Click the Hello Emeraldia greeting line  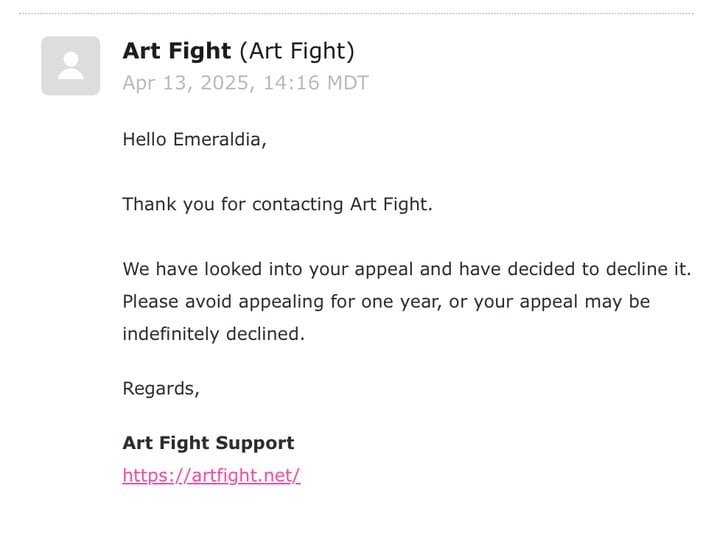(194, 140)
